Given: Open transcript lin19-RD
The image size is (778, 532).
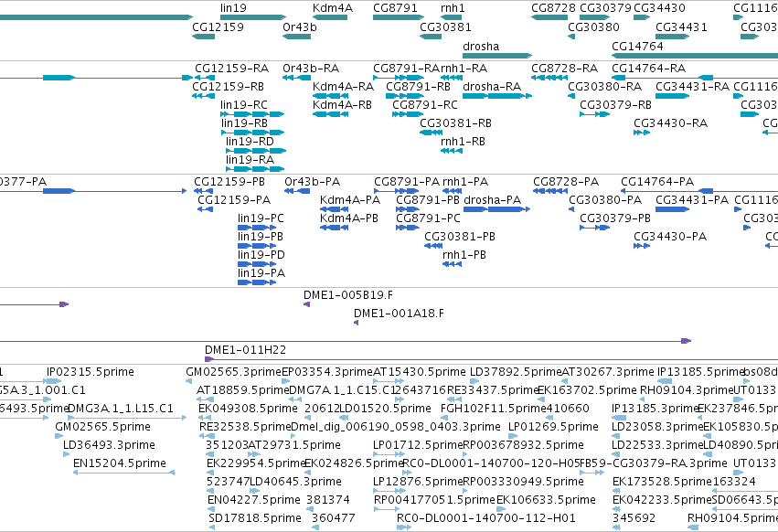Looking at the screenshot, I should [250, 142].
